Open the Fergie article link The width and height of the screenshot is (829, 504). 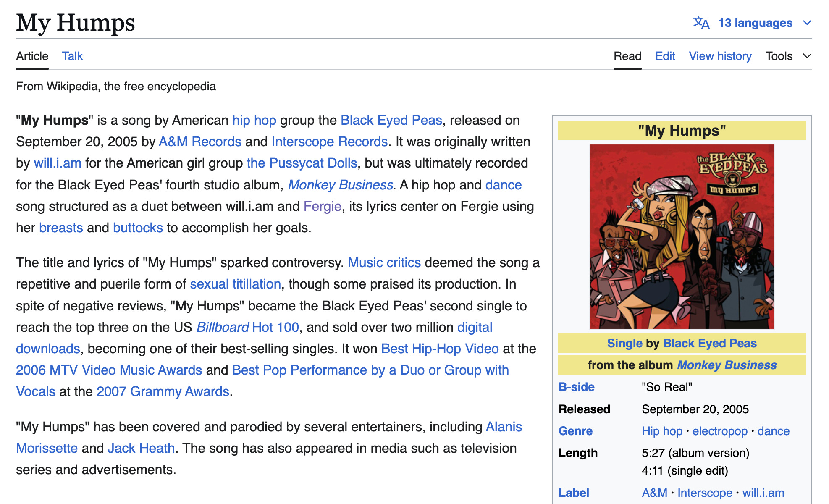[x=322, y=206]
